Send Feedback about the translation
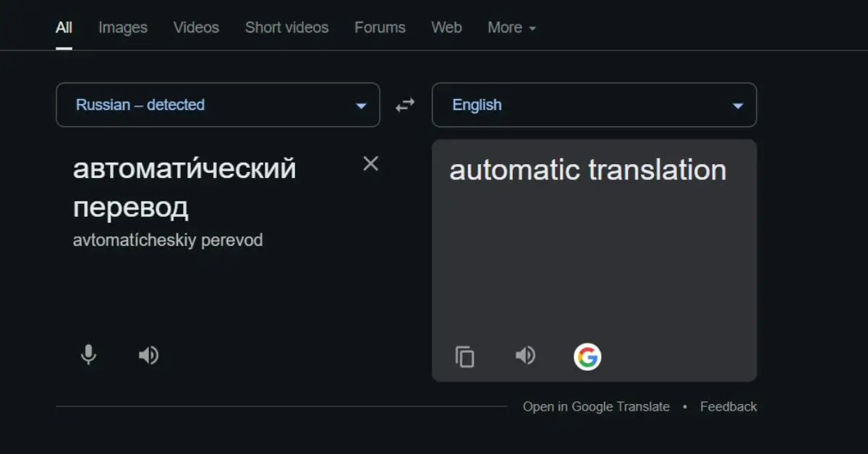868x454 pixels. pyautogui.click(x=728, y=406)
